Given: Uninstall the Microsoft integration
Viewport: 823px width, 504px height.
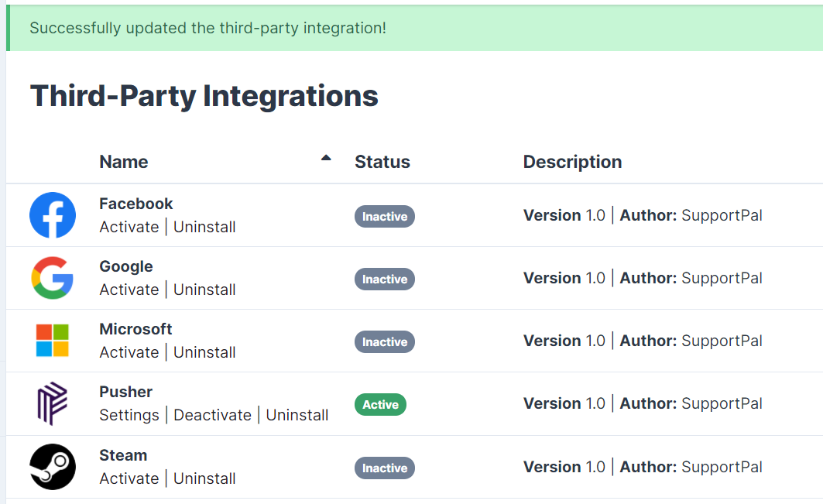Looking at the screenshot, I should tap(204, 352).
